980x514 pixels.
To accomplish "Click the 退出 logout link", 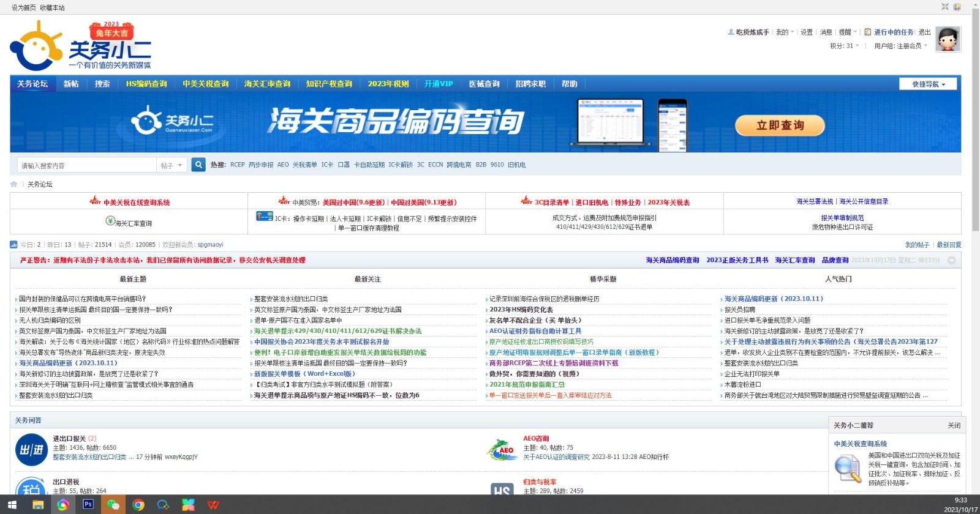I will [924, 32].
